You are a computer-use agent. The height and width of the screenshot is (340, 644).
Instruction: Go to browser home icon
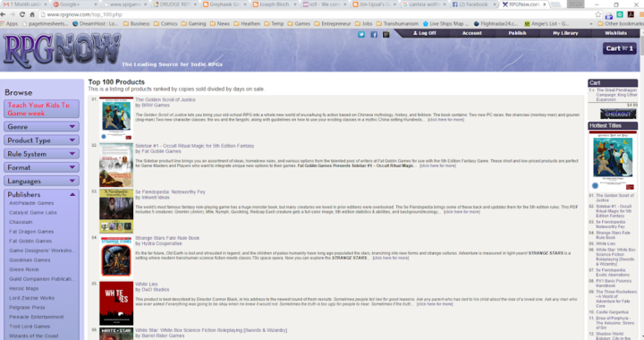(x=32, y=14)
